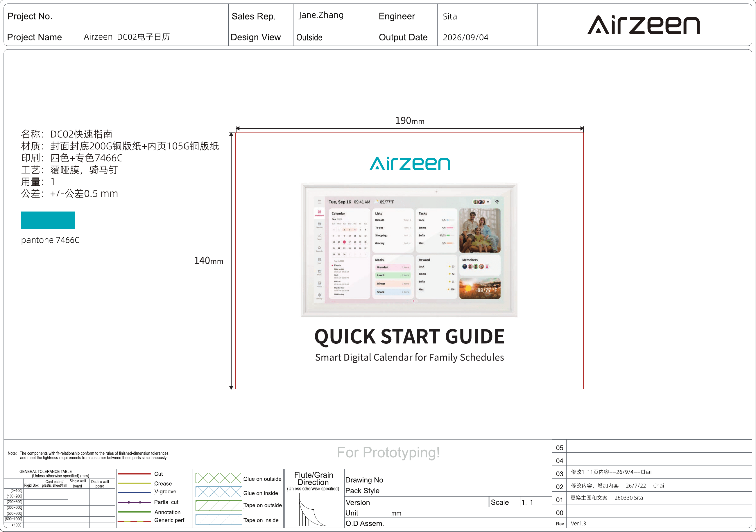Click the Tape on outside hatch pattern box
The height and width of the screenshot is (532, 756).
pyautogui.click(x=218, y=506)
